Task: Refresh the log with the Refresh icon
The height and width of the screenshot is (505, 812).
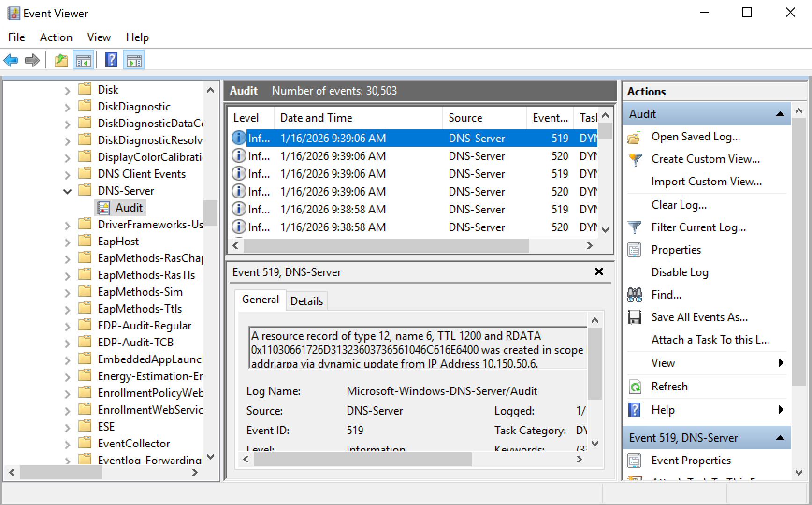Action: [x=635, y=386]
